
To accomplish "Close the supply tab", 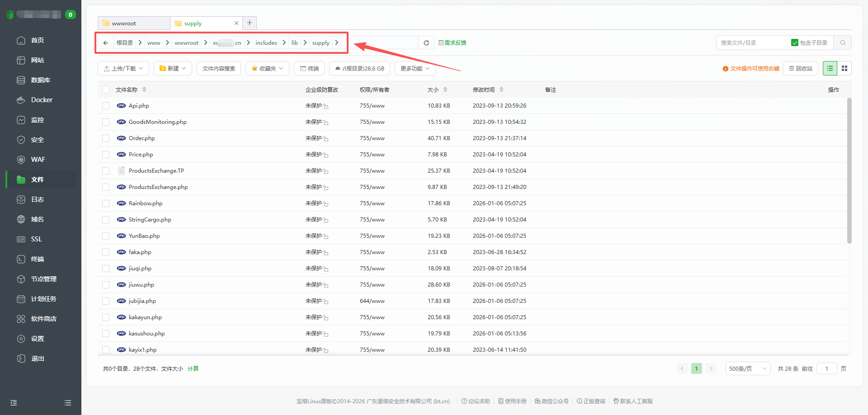I will pyautogui.click(x=236, y=23).
